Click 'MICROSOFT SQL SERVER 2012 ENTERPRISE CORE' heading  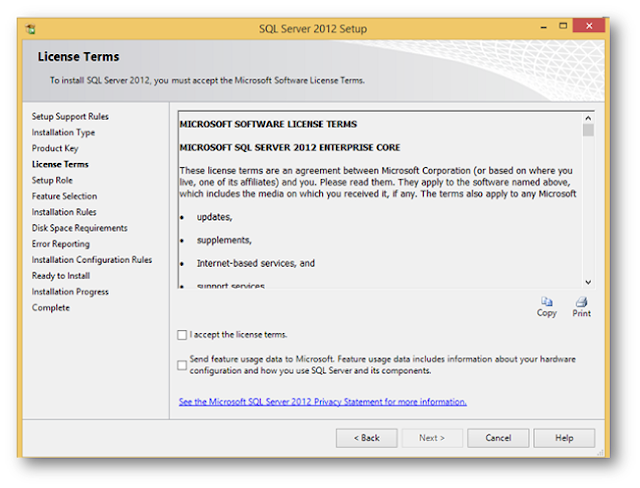click(x=290, y=147)
